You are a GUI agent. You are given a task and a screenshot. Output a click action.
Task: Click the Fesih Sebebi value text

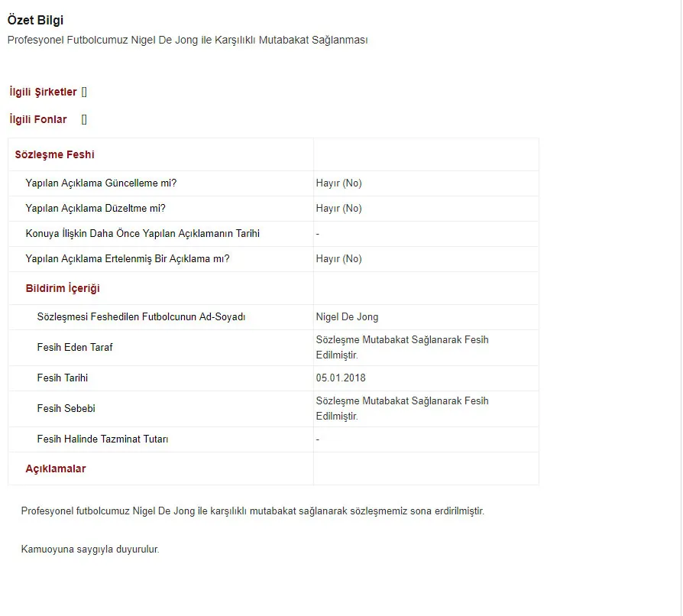point(403,409)
